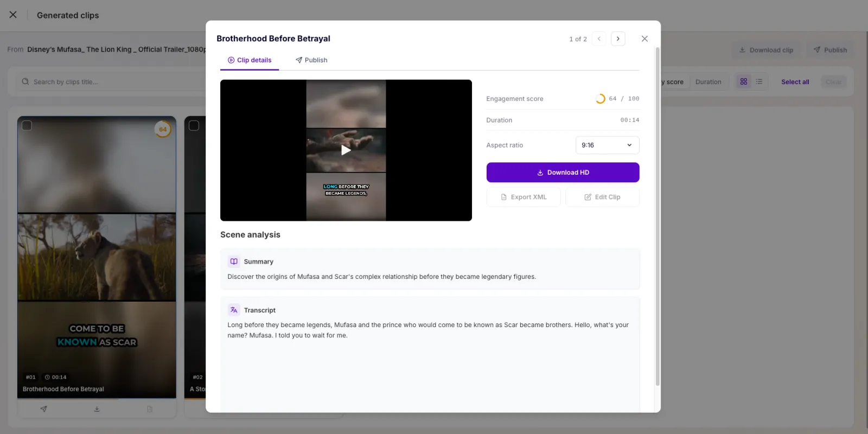Switch to grid view layout icon
The height and width of the screenshot is (434, 868).
[x=744, y=81]
